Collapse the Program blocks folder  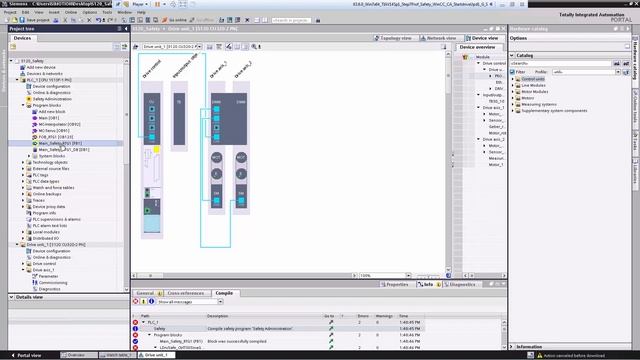[x=23, y=105]
